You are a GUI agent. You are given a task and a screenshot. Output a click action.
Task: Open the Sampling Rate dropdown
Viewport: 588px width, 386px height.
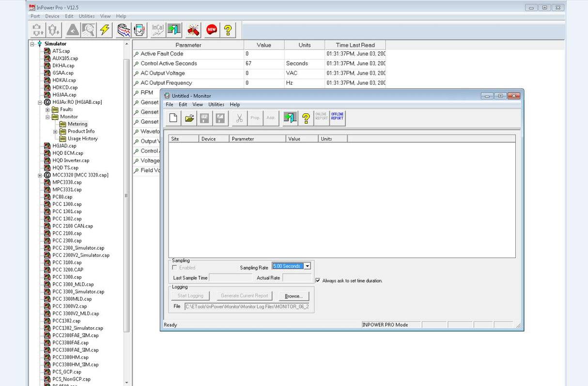307,266
